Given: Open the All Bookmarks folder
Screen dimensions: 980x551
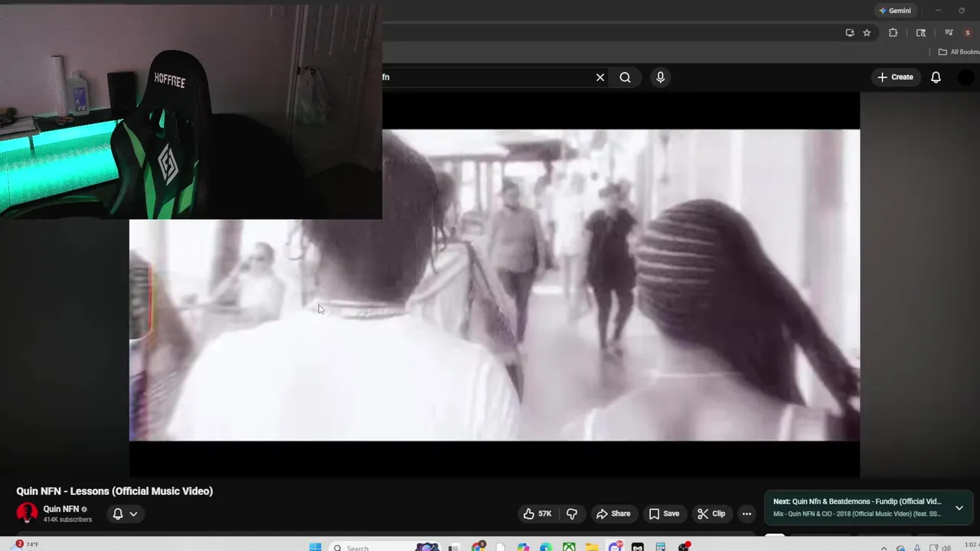Looking at the screenshot, I should pyautogui.click(x=959, y=52).
